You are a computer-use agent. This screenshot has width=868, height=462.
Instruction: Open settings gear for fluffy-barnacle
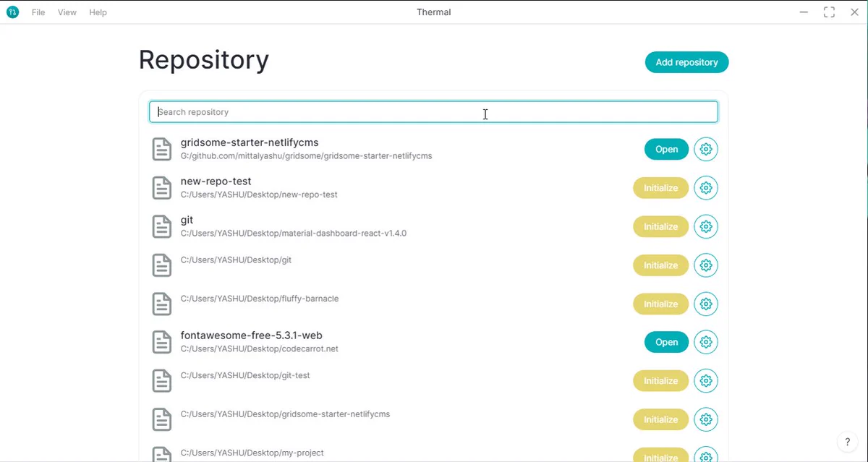[x=706, y=304]
